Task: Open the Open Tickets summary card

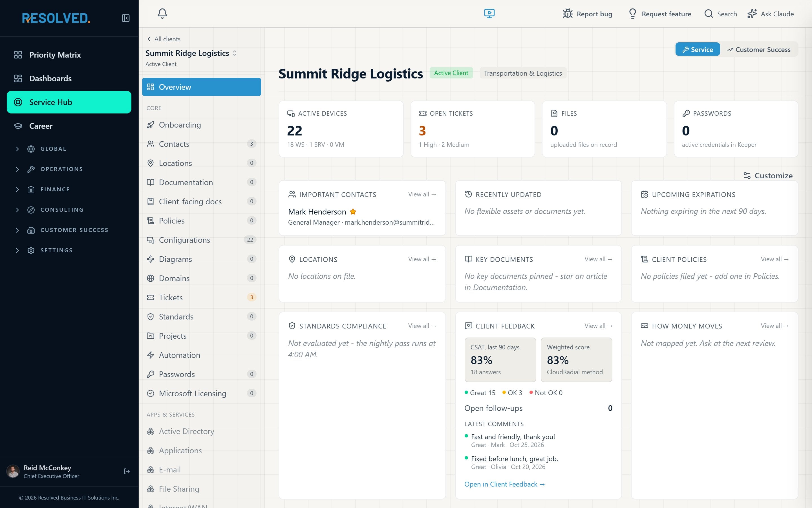Action: coord(473,129)
